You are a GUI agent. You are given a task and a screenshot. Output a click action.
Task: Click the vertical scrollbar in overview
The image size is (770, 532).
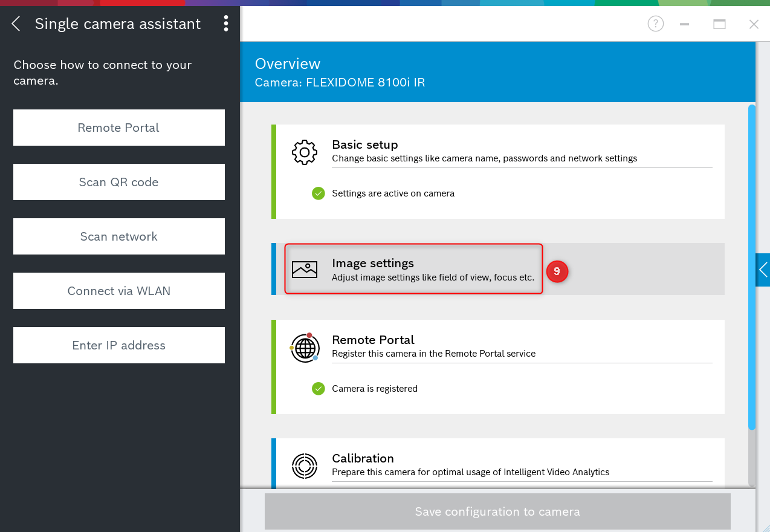tap(751, 266)
